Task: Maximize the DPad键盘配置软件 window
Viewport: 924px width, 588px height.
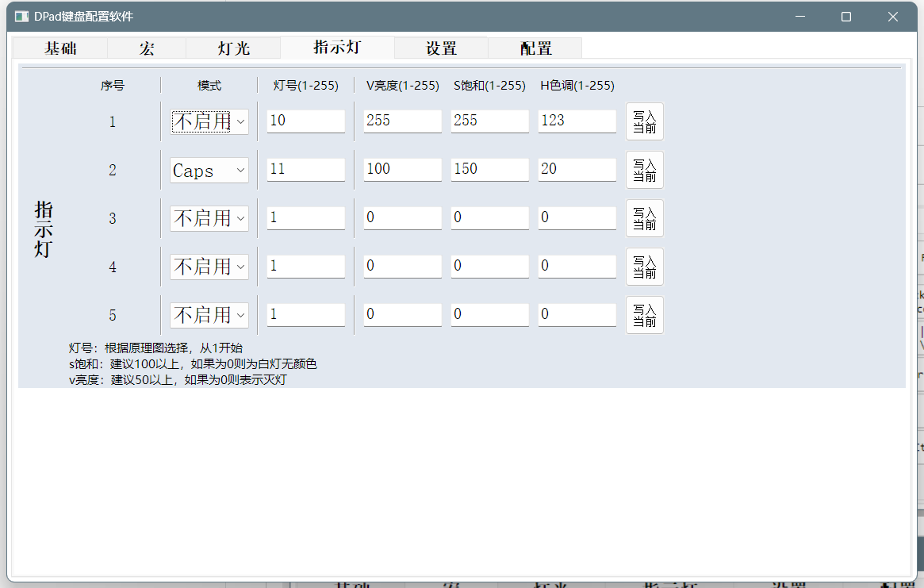Action: (x=846, y=17)
